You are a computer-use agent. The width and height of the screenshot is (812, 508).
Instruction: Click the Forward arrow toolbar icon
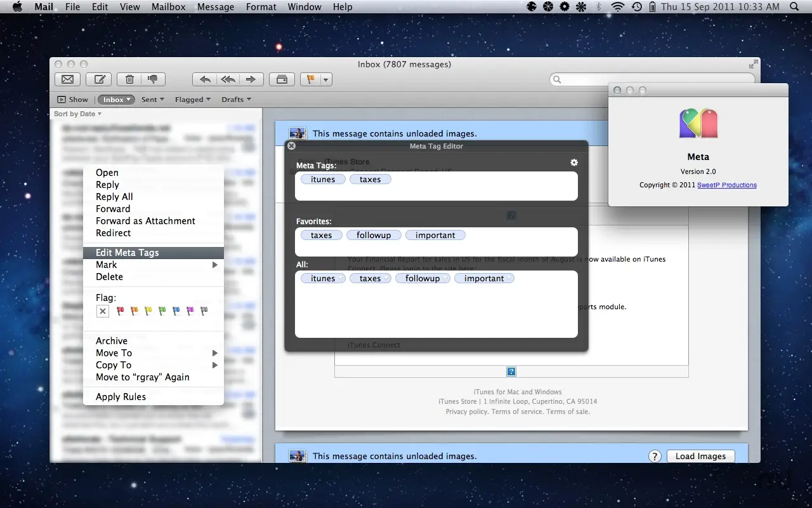[x=251, y=79]
